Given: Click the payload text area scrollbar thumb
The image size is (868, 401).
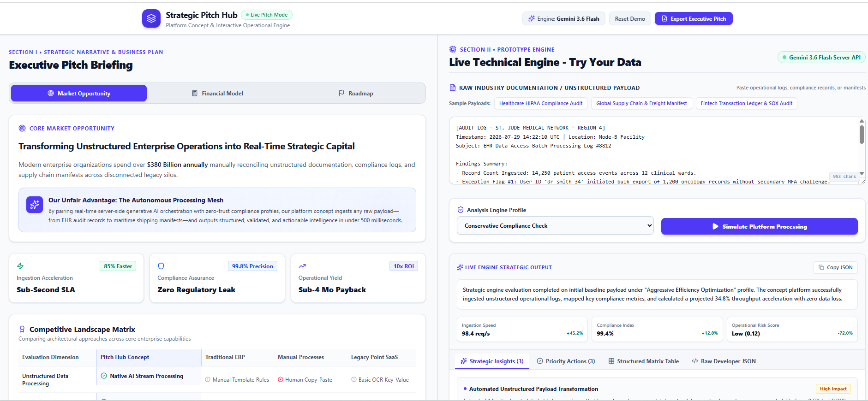Looking at the screenshot, I should (x=862, y=135).
